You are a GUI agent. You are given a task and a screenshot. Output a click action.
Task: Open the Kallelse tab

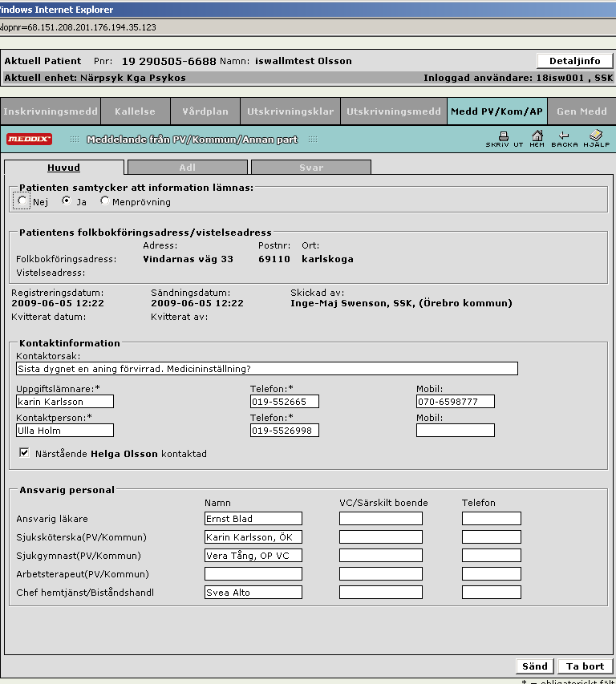tap(136, 111)
